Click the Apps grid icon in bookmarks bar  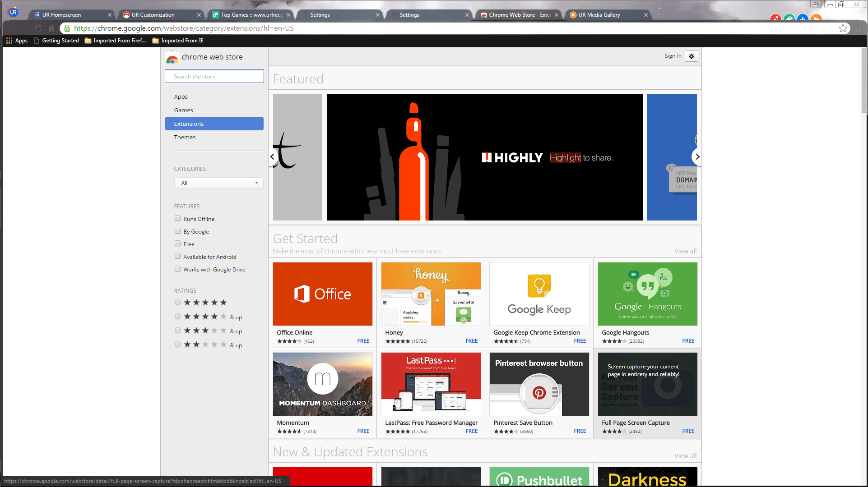coord(9,41)
